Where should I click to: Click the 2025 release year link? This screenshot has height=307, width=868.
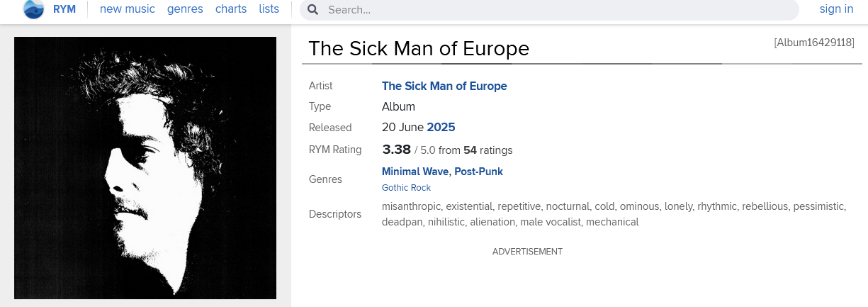[x=441, y=128]
